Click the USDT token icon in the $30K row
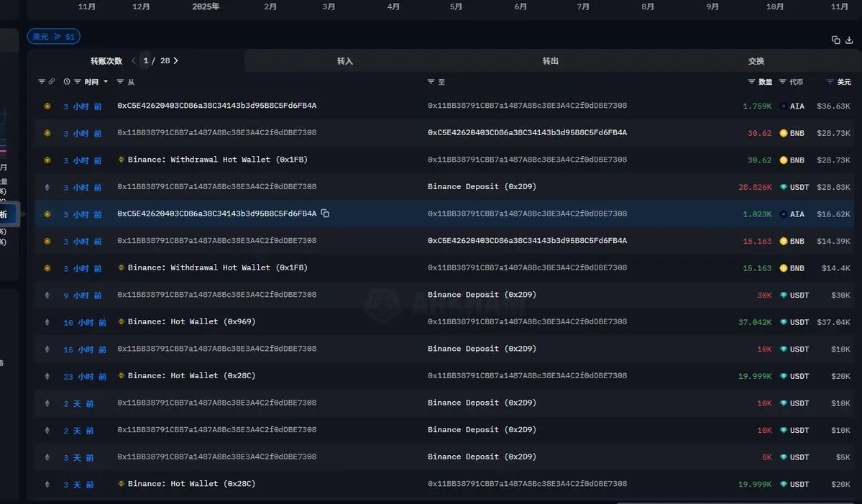The width and height of the screenshot is (862, 504). point(784,295)
